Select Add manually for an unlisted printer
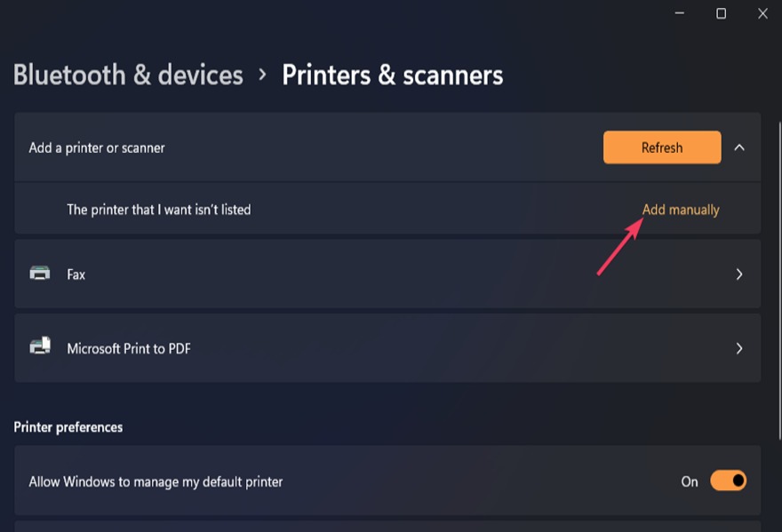 (x=681, y=209)
